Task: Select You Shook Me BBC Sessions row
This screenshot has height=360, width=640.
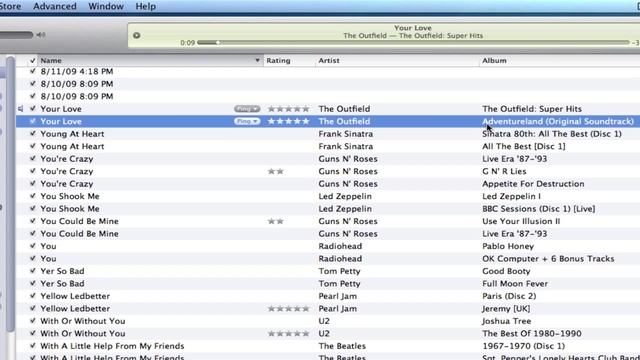Action: [x=328, y=209]
